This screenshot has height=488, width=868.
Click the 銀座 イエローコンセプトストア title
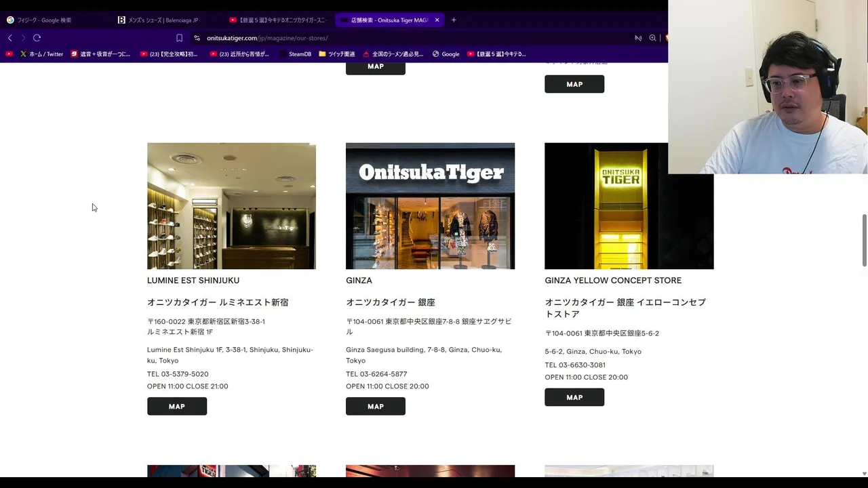(x=625, y=308)
